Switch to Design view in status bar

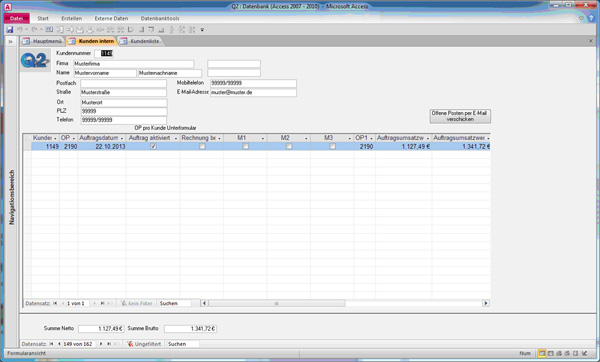point(584,353)
